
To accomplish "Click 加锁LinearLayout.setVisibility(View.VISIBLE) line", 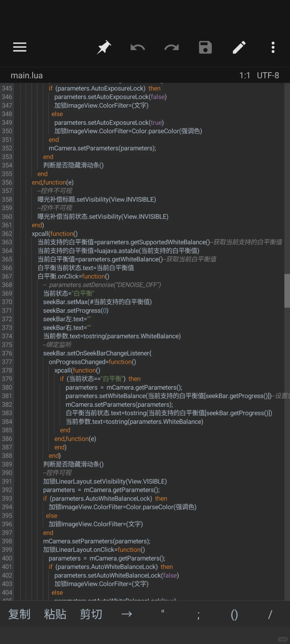I will (105, 481).
